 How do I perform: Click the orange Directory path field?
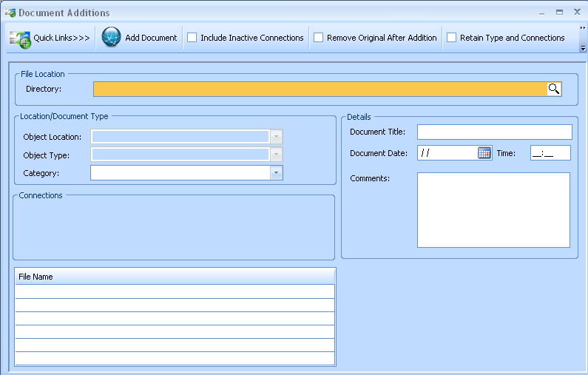pyautogui.click(x=320, y=89)
